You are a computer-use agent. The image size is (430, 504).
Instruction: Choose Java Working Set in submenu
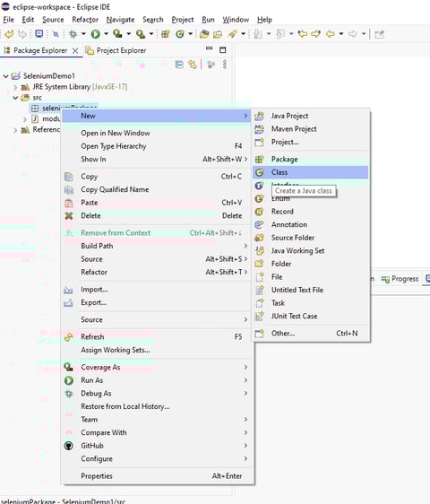[x=311, y=251]
